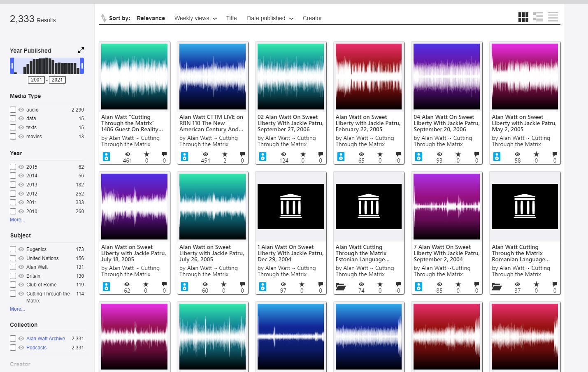
Task: Open Estonian Language item title
Action: 362,253
